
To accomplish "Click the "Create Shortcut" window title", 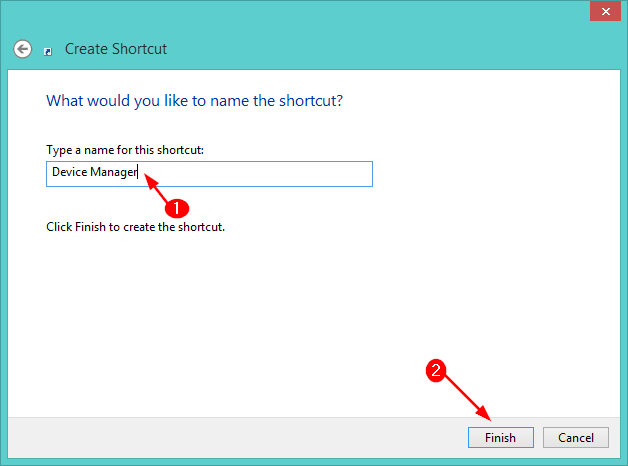I will 116,49.
